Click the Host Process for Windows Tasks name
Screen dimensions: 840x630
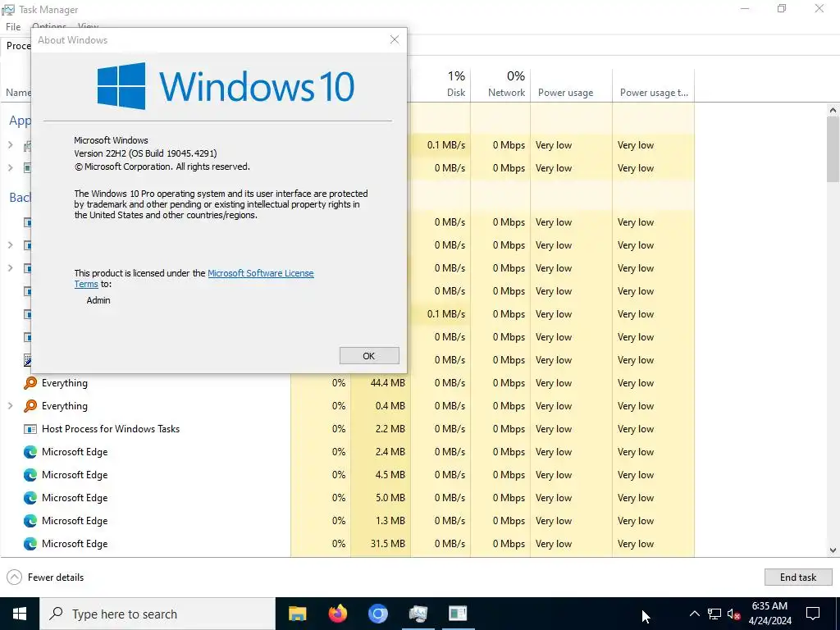[111, 429]
